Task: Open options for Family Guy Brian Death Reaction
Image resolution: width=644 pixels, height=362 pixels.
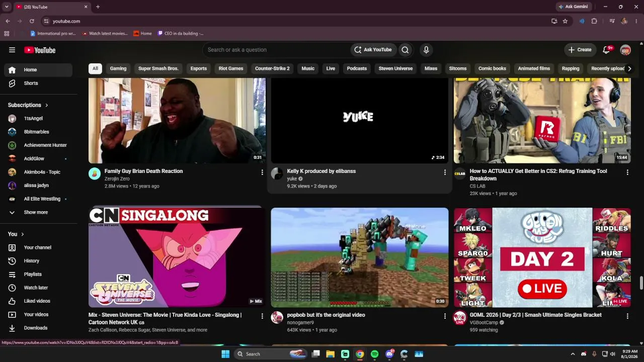Action: tap(262, 172)
